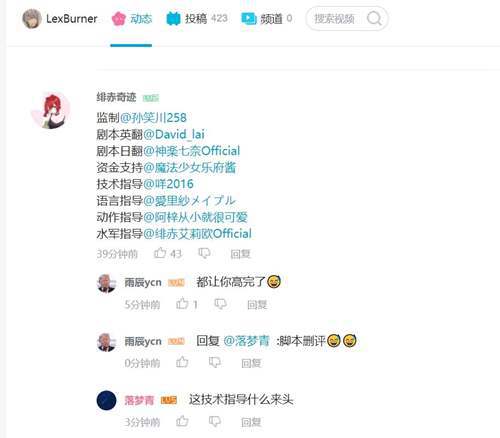Visit the @神楽七奈Official mention
The width and height of the screenshot is (500, 438).
191,151
